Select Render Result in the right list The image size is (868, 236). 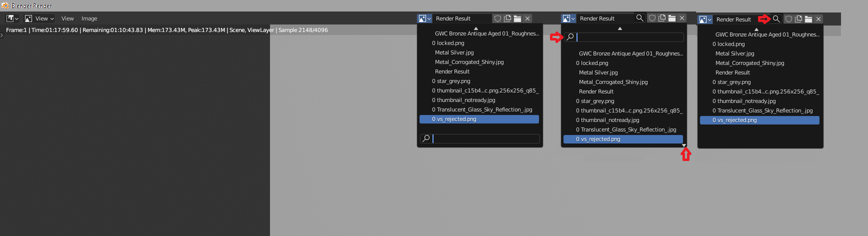pyautogui.click(x=760, y=72)
